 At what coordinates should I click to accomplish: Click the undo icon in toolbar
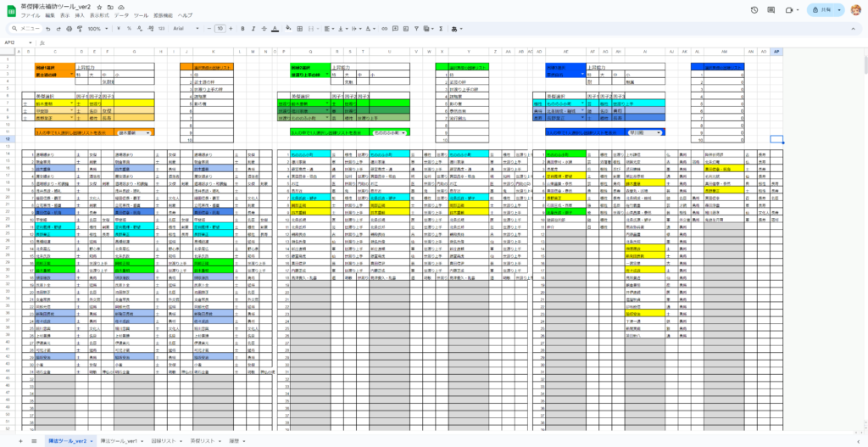49,28
